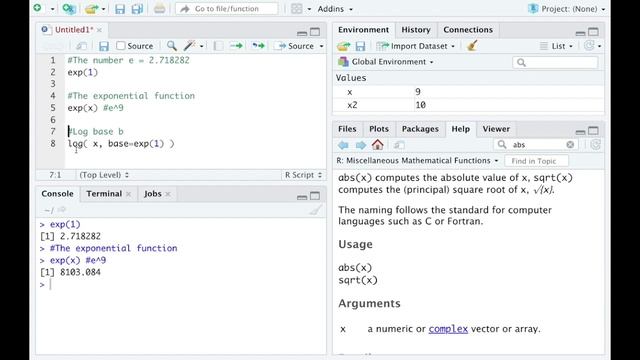Close the Jobs tab
The width and height of the screenshot is (640, 360).
click(168, 194)
